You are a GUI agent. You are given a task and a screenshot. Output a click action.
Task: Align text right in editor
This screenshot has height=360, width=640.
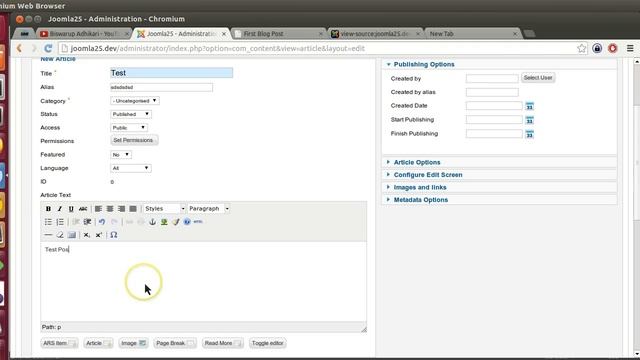(x=121, y=209)
